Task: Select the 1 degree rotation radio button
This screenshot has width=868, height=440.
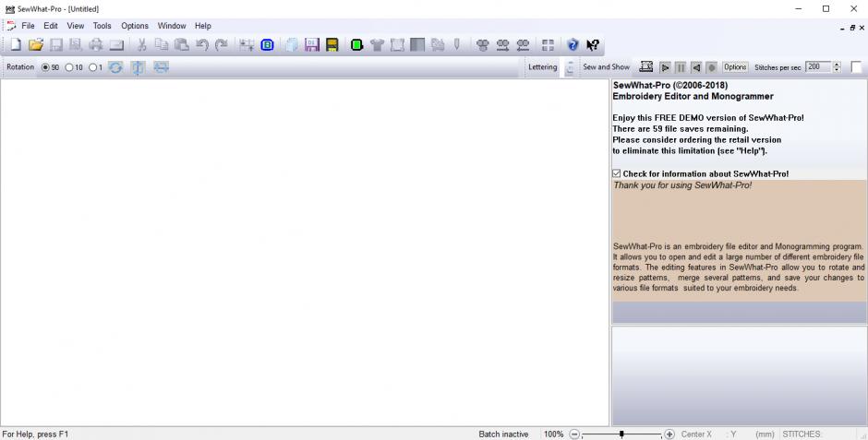Action: click(93, 67)
